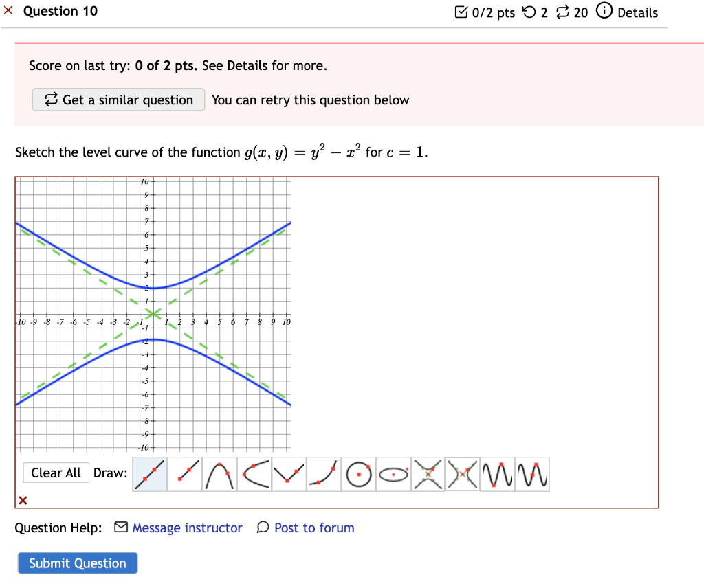Select the circle drawing tool

click(358, 474)
